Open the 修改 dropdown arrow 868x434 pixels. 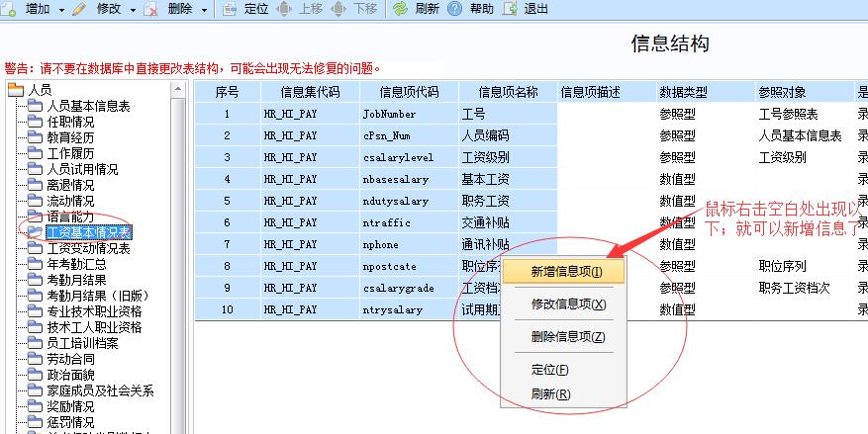pyautogui.click(x=133, y=10)
